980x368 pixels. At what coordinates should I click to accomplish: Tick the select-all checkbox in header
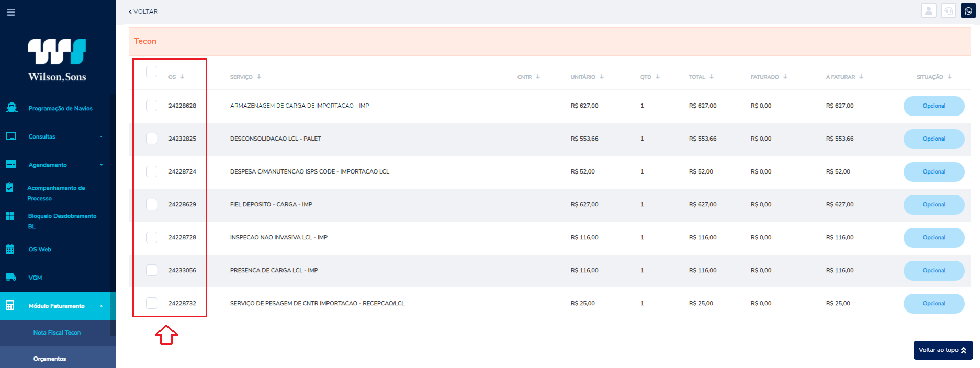pyautogui.click(x=152, y=72)
